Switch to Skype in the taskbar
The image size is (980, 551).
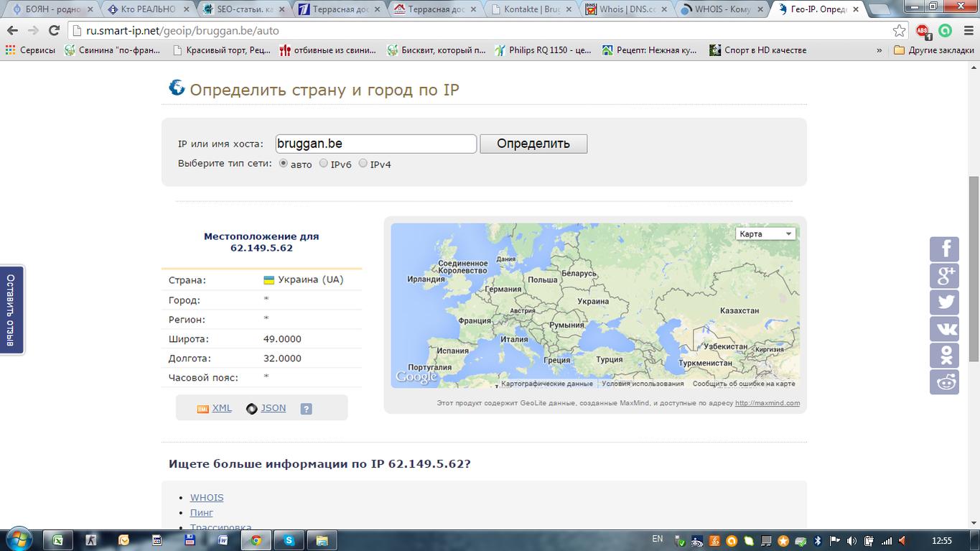click(x=289, y=540)
